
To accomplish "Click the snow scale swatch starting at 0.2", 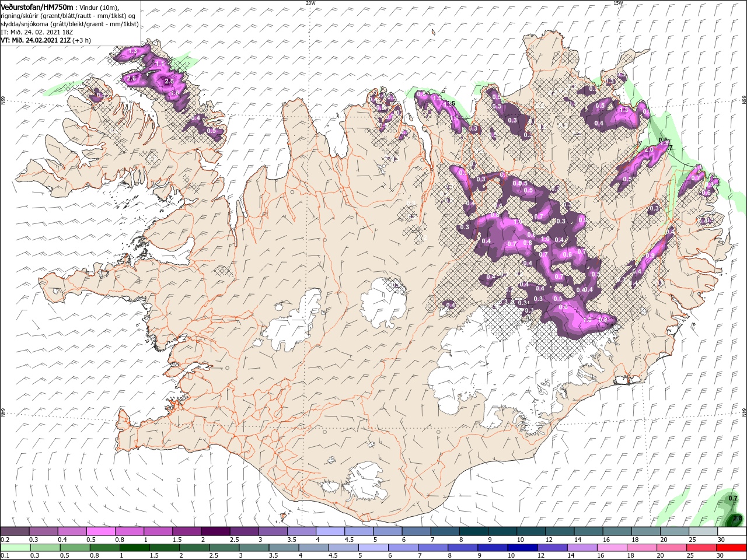I will [x=15, y=531].
